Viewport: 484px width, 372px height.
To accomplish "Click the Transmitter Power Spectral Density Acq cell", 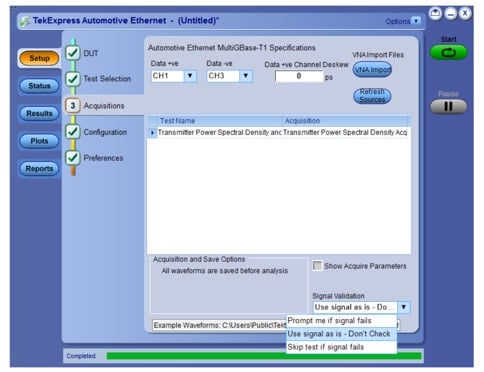I will [x=345, y=133].
